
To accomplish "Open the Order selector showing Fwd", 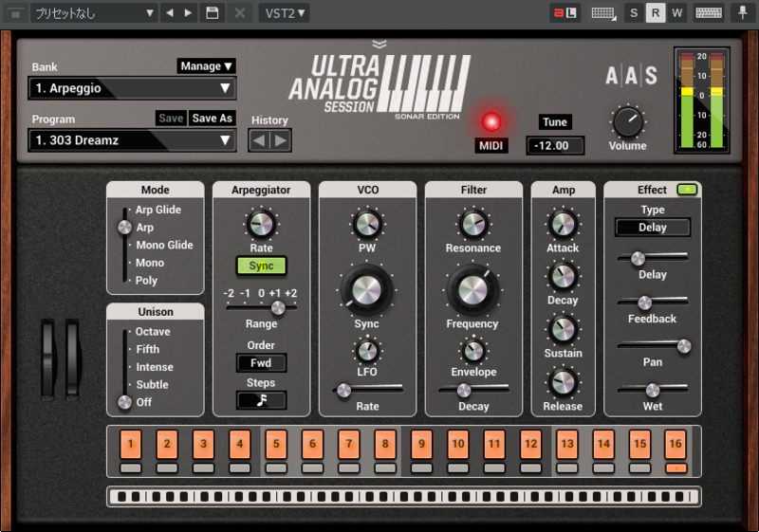I will pyautogui.click(x=262, y=362).
